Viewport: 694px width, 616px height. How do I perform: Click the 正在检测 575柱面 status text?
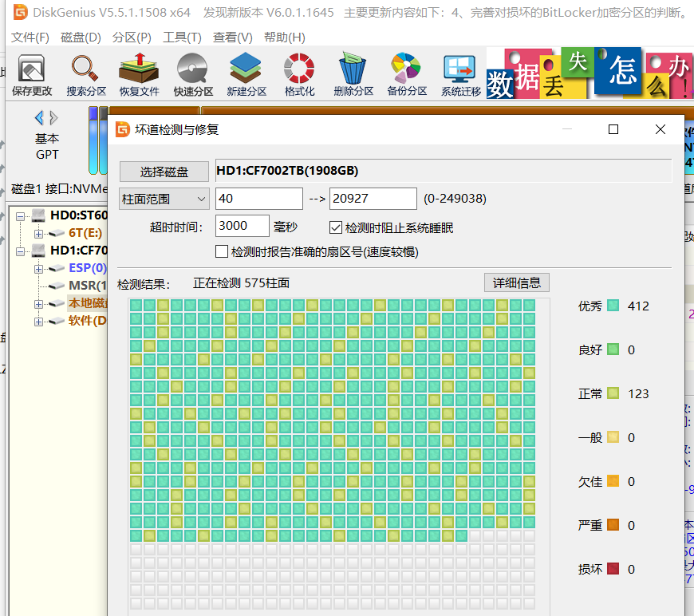click(x=241, y=283)
